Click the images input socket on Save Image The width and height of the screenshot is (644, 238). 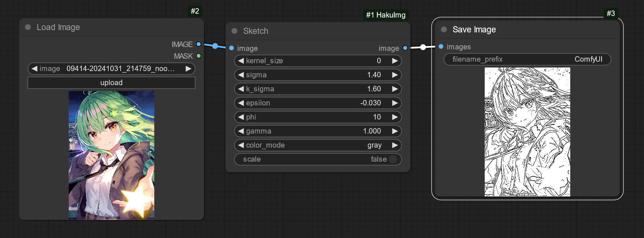click(x=441, y=47)
